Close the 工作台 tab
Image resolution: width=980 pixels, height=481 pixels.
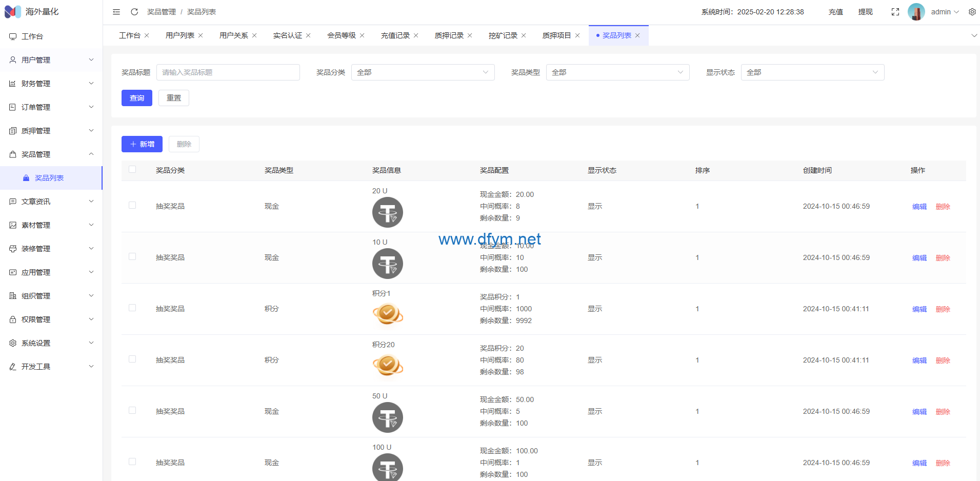pyautogui.click(x=147, y=35)
